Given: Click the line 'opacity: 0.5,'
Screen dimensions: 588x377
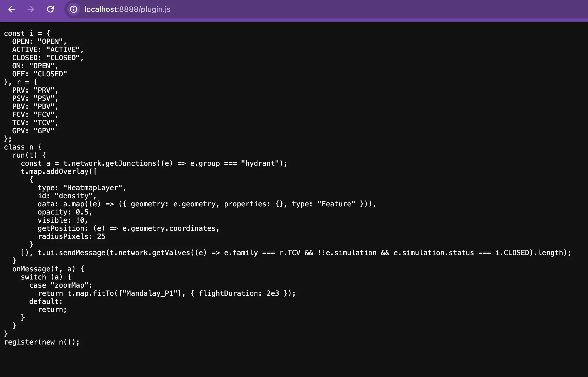Looking at the screenshot, I should (65, 212).
